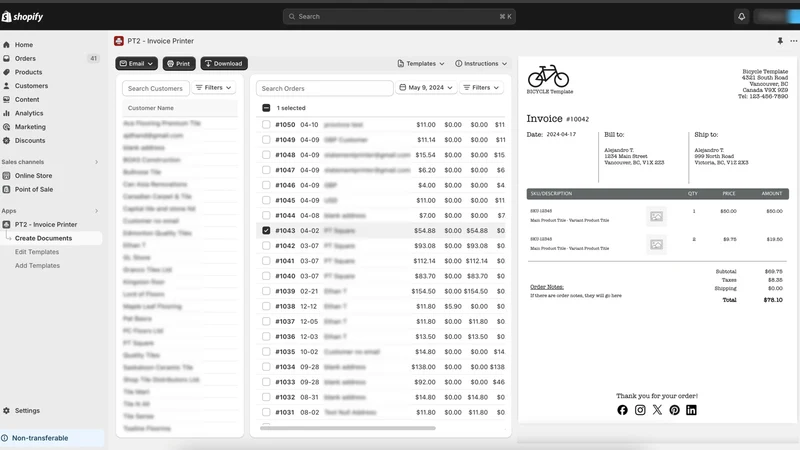Image resolution: width=800 pixels, height=450 pixels.
Task: Uncheck the box for order #1043
Action: point(266,231)
